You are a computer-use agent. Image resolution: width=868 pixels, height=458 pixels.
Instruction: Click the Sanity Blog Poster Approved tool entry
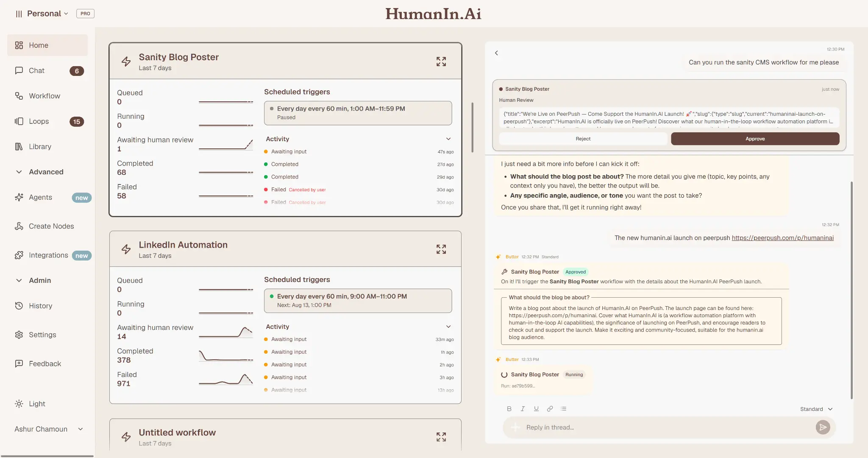tap(544, 272)
